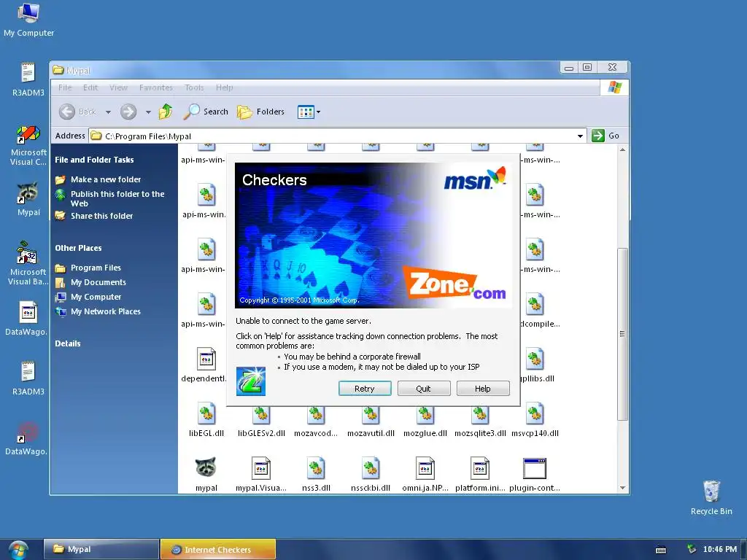
Task: Open My Computer desktop icon
Action: [x=28, y=19]
